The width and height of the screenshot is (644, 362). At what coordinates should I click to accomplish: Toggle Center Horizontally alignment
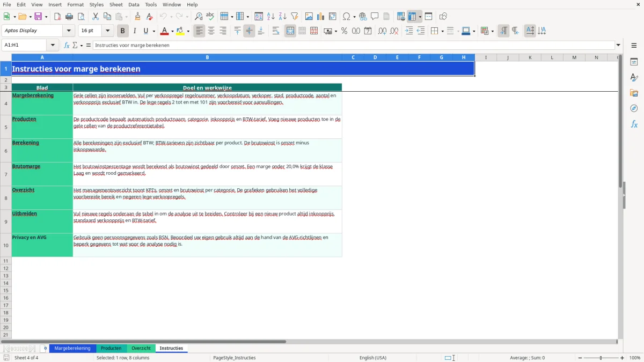point(211,31)
